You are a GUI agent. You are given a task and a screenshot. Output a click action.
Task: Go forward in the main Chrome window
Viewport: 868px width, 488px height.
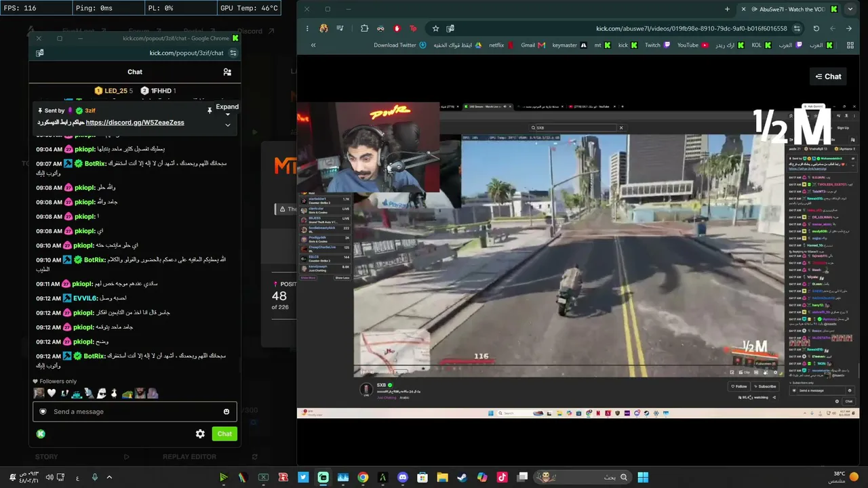point(833,28)
